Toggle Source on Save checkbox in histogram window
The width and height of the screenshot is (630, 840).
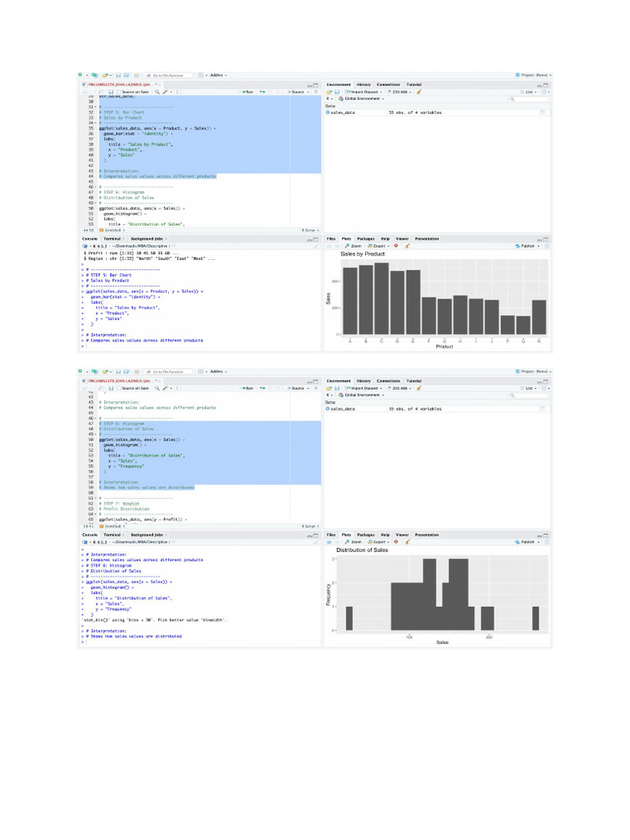point(119,388)
